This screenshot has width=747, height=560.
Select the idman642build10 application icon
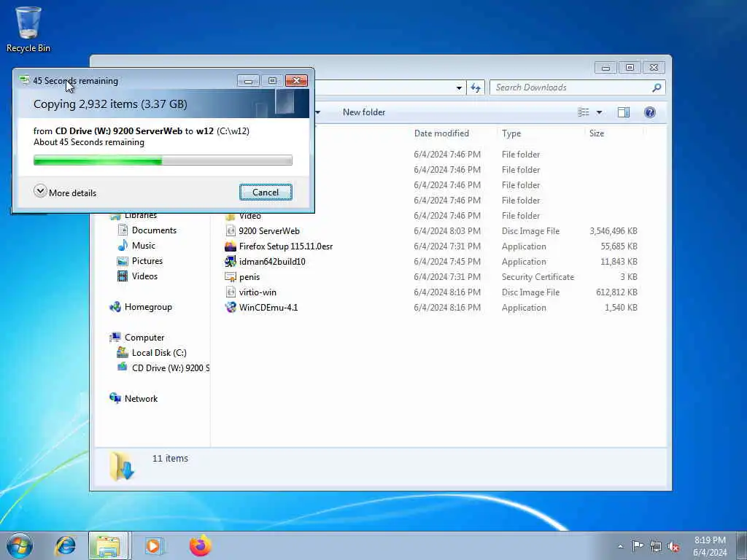point(231,262)
